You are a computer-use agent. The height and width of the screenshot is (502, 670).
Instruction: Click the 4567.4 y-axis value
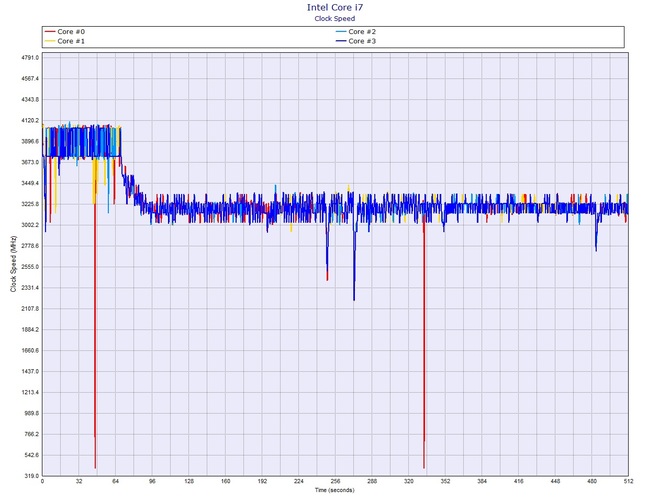point(30,79)
